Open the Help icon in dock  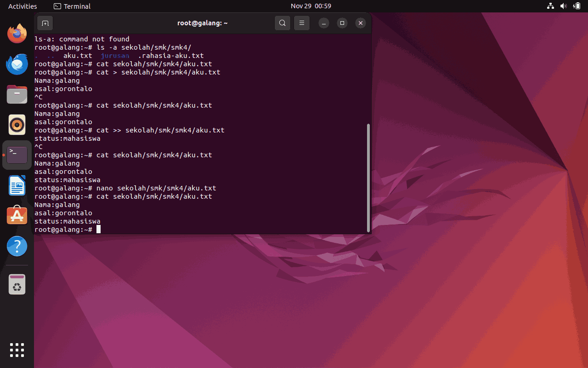[17, 246]
